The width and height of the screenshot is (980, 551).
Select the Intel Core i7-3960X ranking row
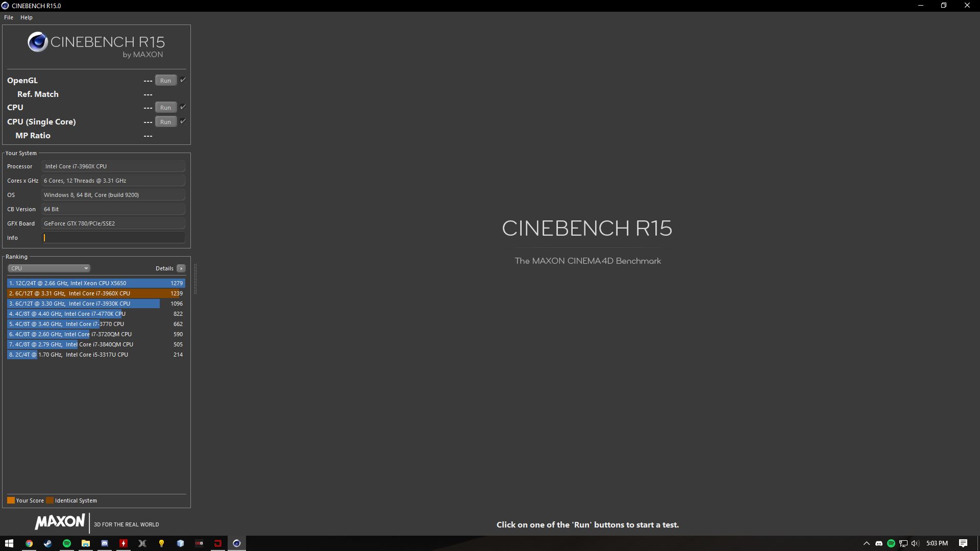tap(96, 293)
